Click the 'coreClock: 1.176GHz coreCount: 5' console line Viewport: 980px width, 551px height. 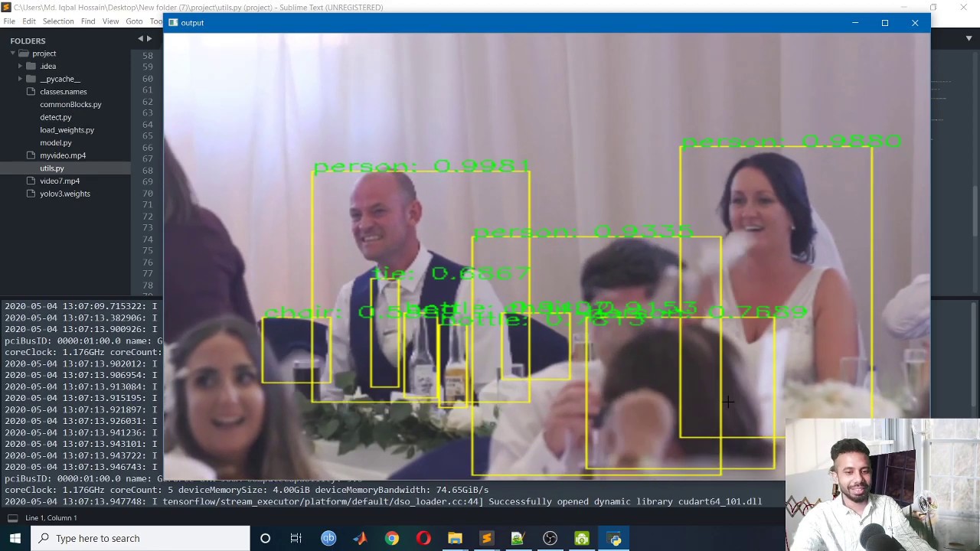click(x=247, y=490)
